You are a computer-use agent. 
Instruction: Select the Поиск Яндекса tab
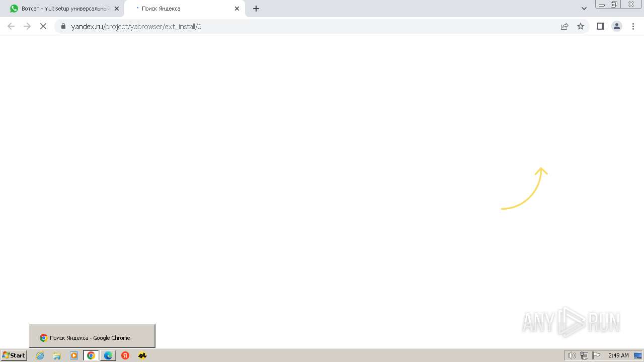tap(184, 9)
